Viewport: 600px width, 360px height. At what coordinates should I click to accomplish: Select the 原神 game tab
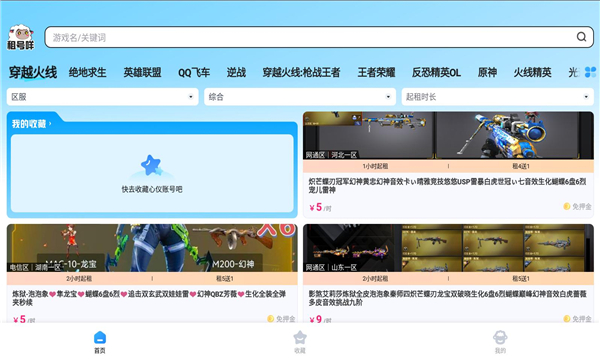tap(487, 72)
